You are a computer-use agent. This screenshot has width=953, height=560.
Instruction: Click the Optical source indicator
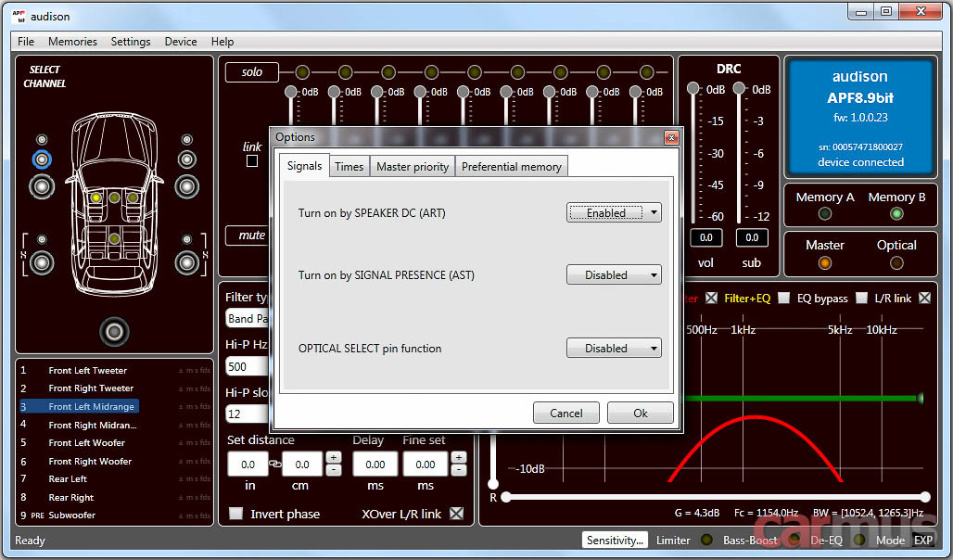[896, 262]
